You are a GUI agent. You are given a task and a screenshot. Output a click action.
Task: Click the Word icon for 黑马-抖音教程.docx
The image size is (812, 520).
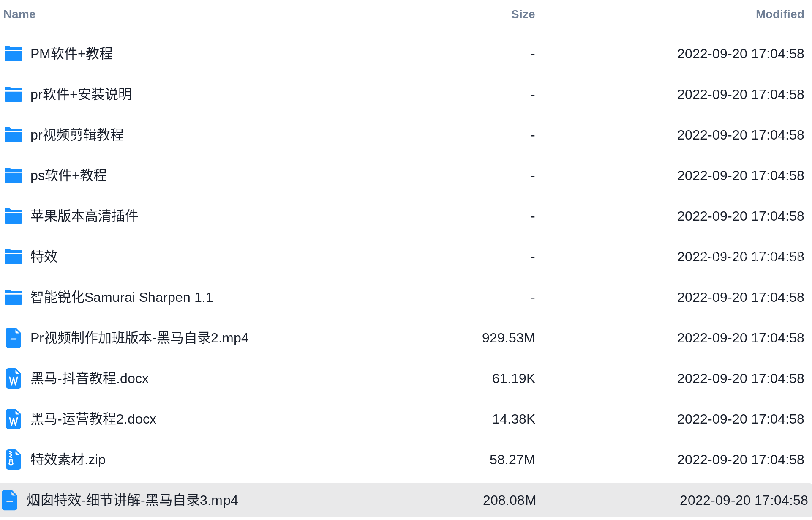(x=14, y=378)
